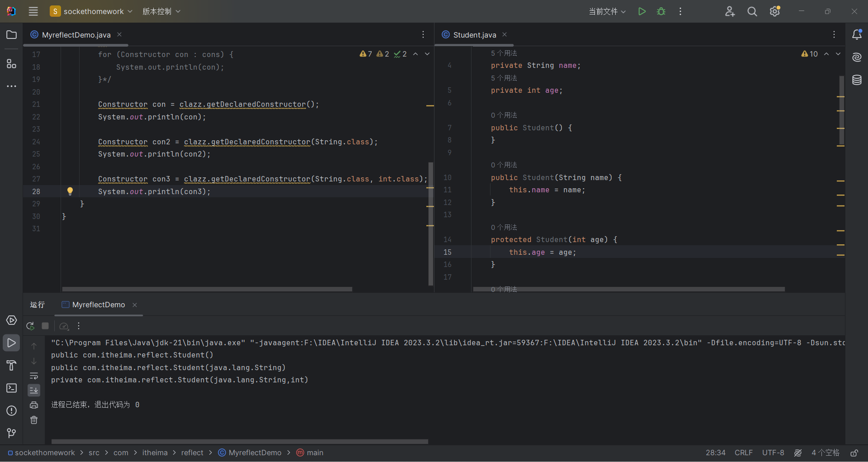
Task: Click the Student.java vertical scrollbar
Action: pos(841,111)
